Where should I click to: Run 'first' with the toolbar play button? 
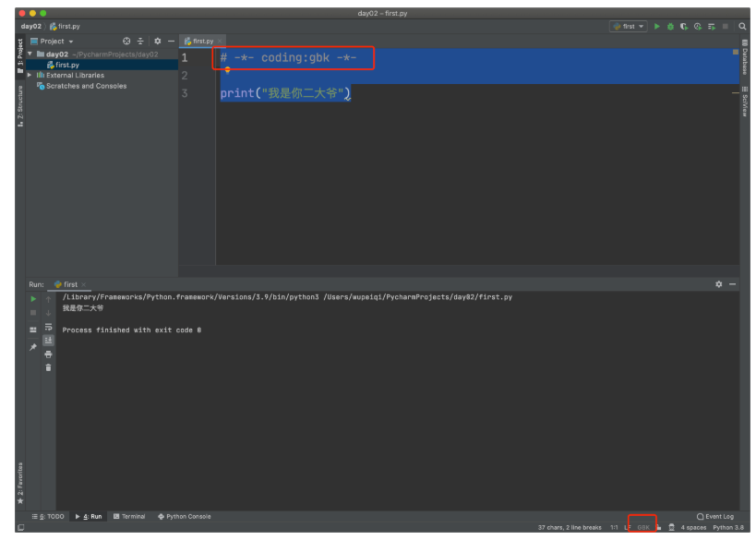[x=656, y=27]
